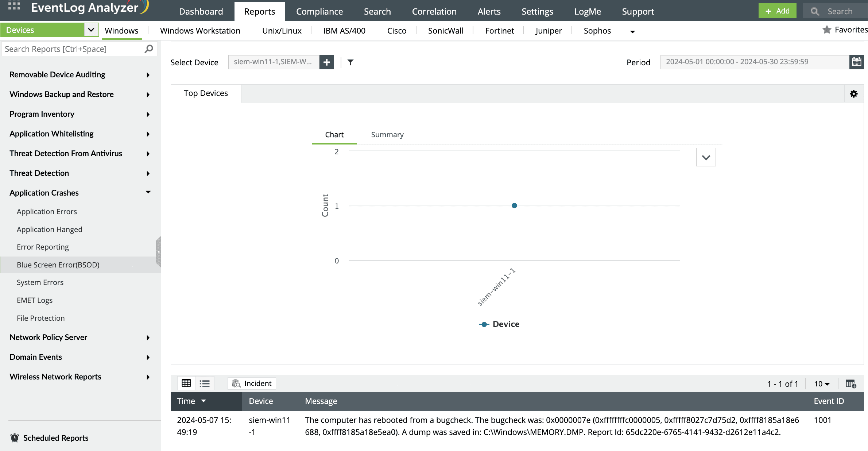Screen dimensions: 868x451
Task: Click the Add button with plus icon
Action: click(x=776, y=11)
